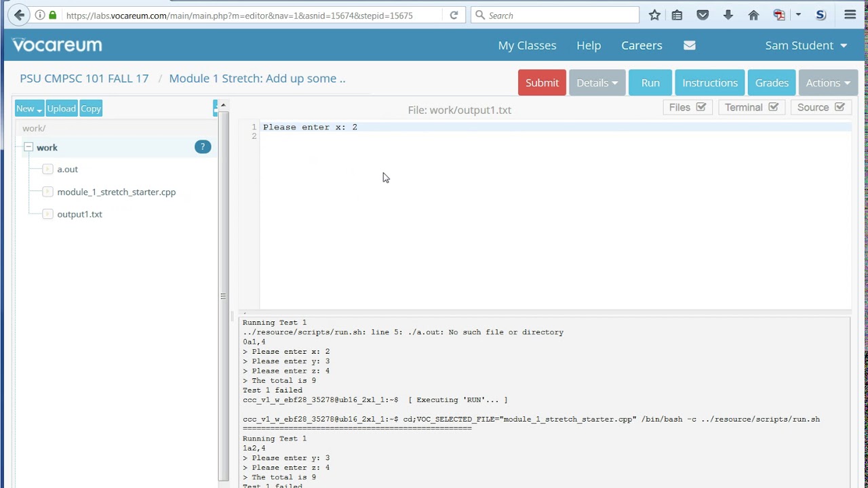Click the file panel scrollbar up arrow
This screenshot has height=488, width=868.
tap(223, 105)
